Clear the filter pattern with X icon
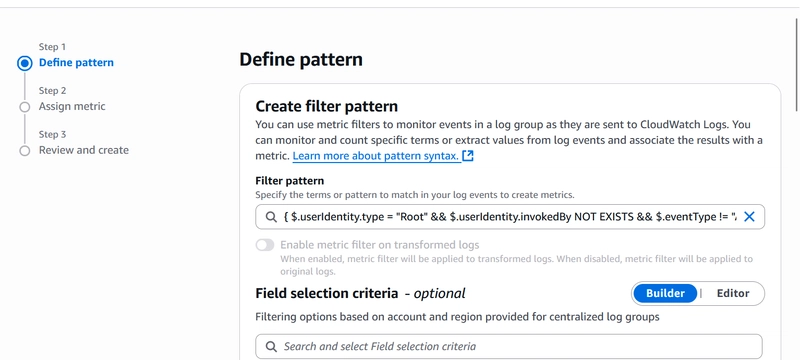 pos(748,217)
